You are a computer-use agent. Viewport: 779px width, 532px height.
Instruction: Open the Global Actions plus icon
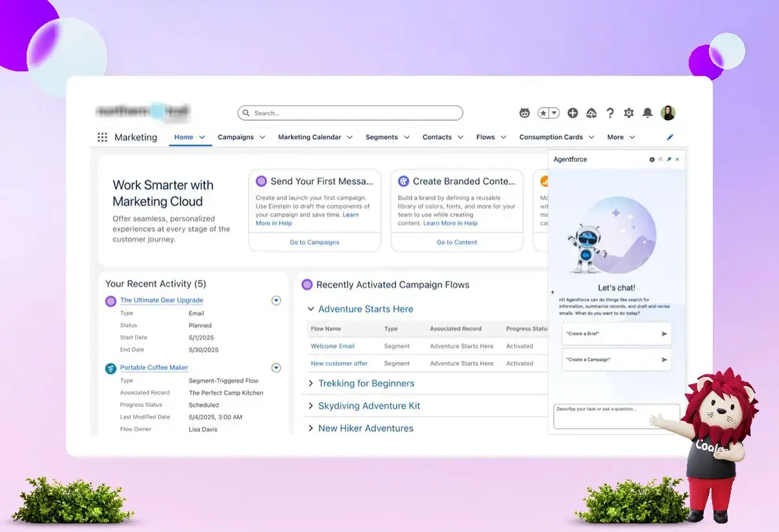click(x=573, y=113)
